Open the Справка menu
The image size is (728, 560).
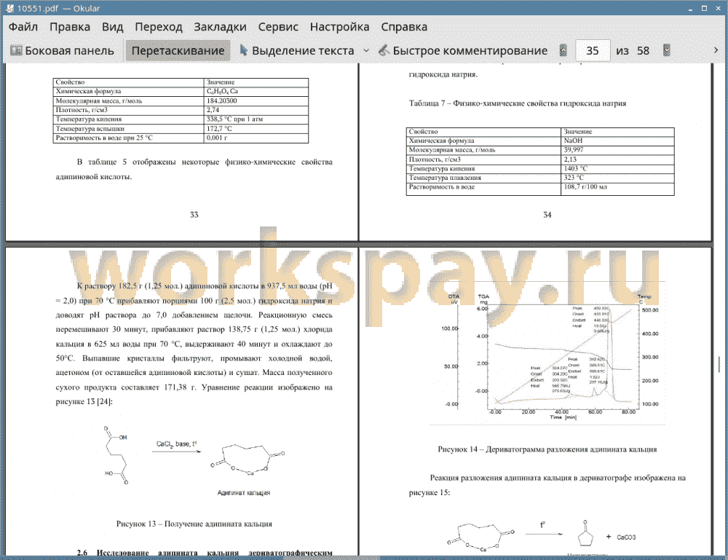point(404,27)
